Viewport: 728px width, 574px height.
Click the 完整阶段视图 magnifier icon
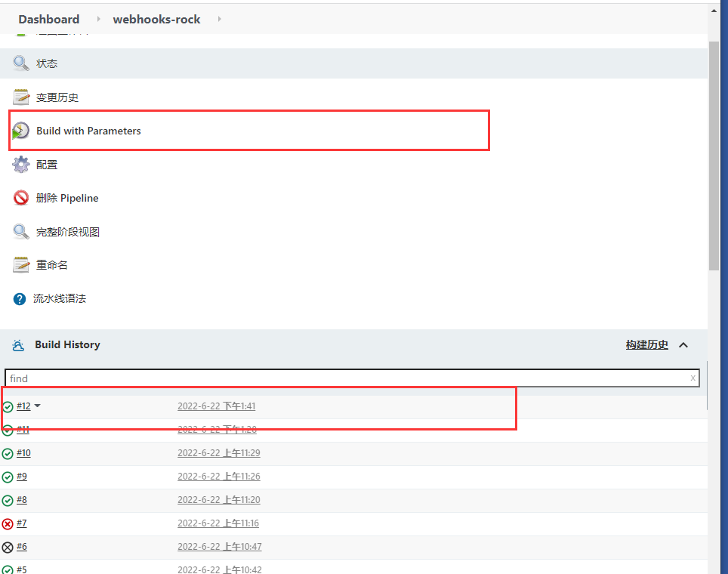tap(21, 231)
